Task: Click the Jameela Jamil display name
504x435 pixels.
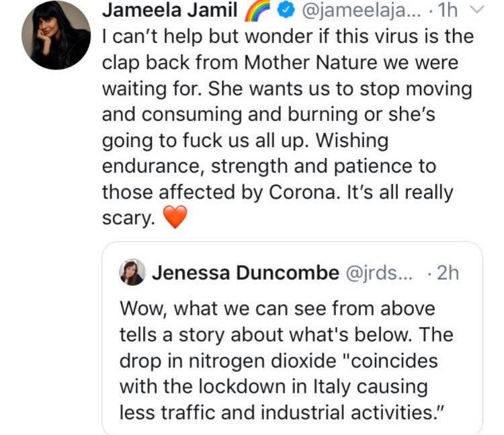Action: (x=170, y=9)
